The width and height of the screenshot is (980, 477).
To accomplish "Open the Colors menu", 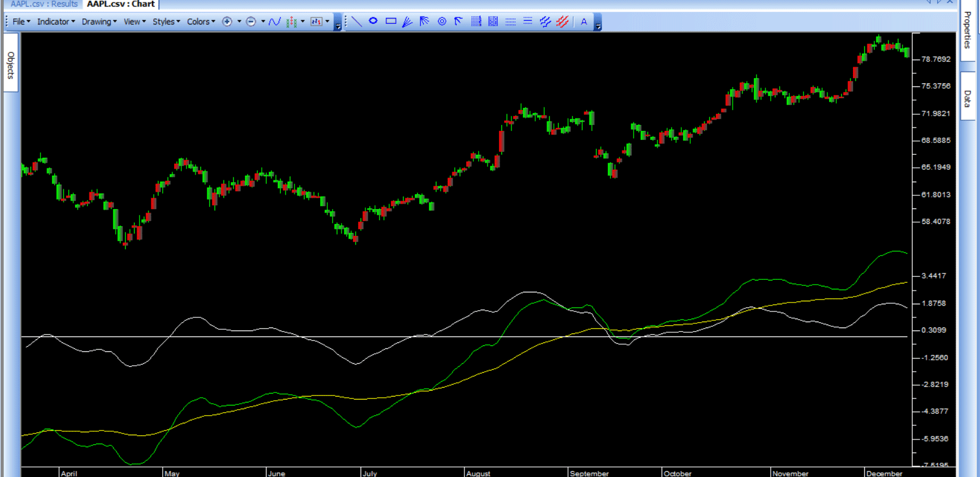I will (x=201, y=21).
